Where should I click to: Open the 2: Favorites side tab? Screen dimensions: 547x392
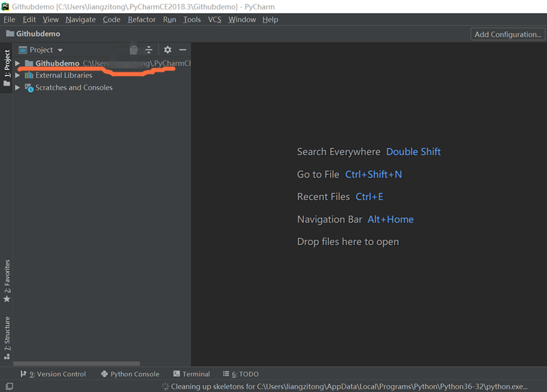click(x=7, y=281)
